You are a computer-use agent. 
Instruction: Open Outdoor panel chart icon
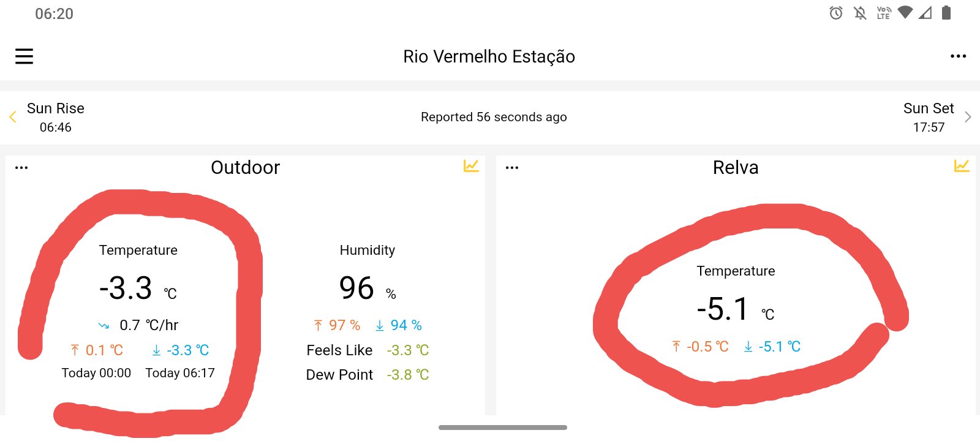point(471,166)
